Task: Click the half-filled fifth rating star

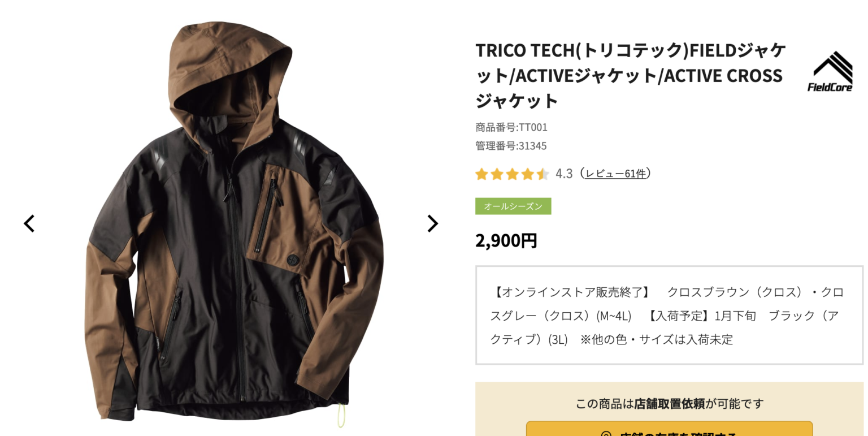Action: 543,174
